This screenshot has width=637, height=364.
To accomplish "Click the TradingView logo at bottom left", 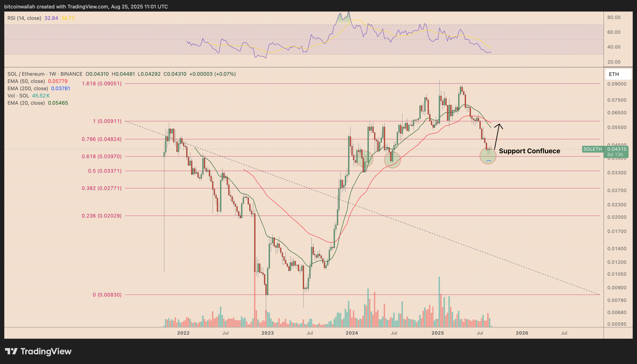I will click(x=38, y=351).
